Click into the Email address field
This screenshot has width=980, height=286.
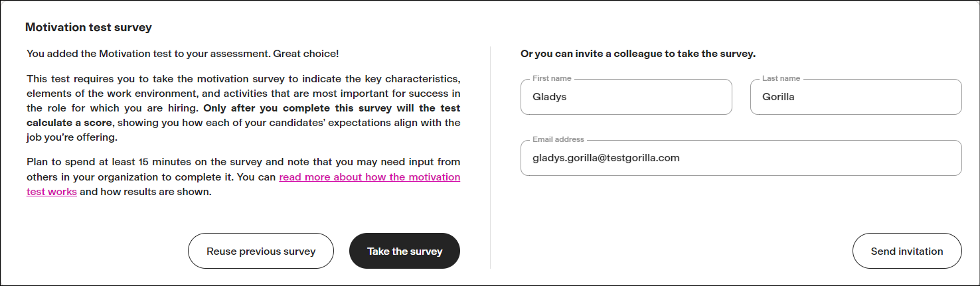click(740, 158)
